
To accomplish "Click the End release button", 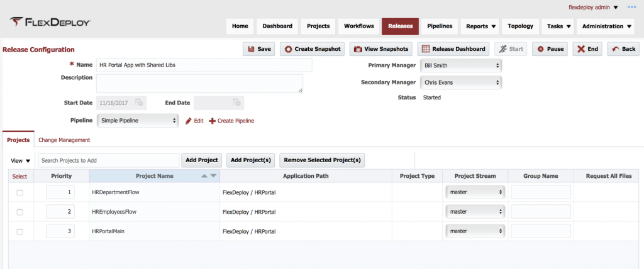I will pos(588,49).
